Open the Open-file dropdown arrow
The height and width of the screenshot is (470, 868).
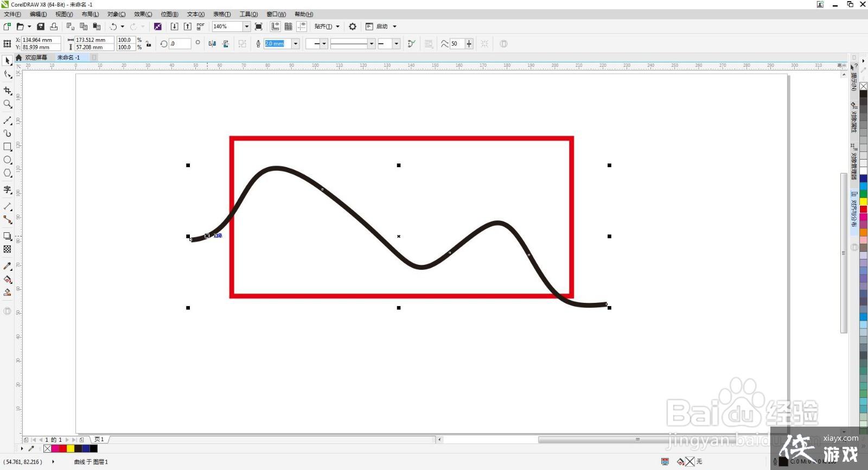(x=29, y=26)
